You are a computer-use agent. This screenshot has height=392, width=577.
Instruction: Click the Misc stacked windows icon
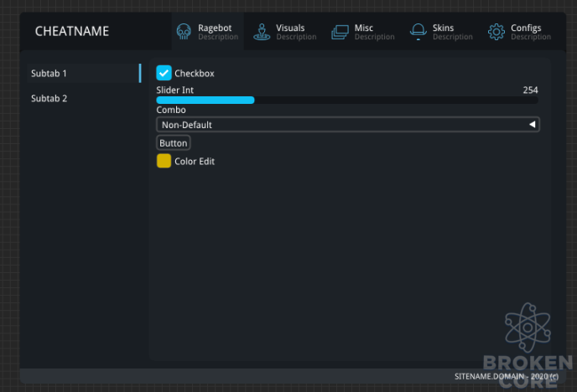tap(340, 32)
